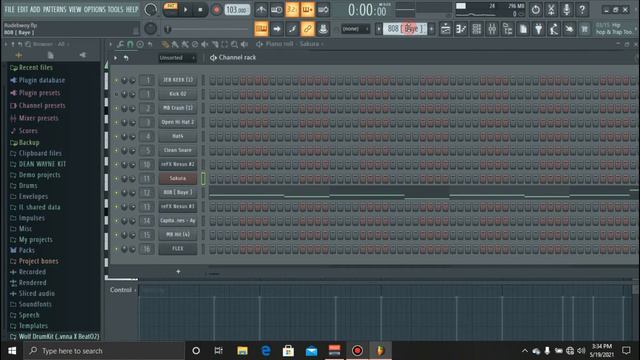Toggle first step of MB Crash channel
The width and height of the screenshot is (640, 360).
[x=213, y=108]
